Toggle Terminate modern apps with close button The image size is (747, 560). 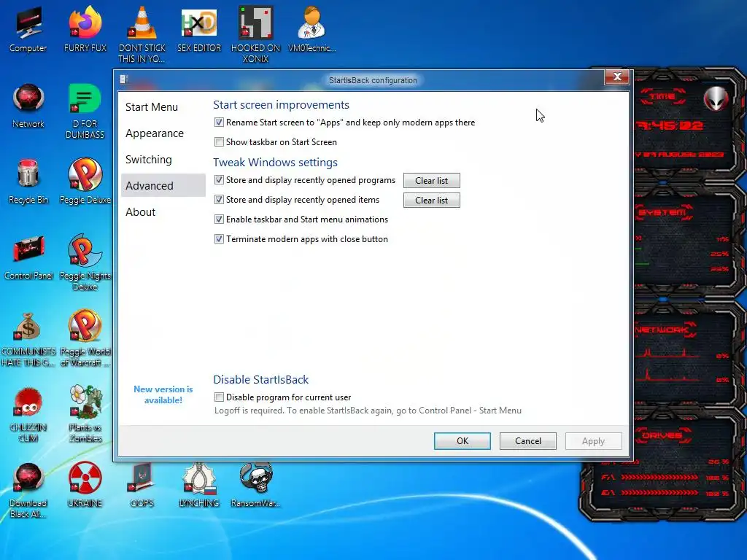[219, 239]
